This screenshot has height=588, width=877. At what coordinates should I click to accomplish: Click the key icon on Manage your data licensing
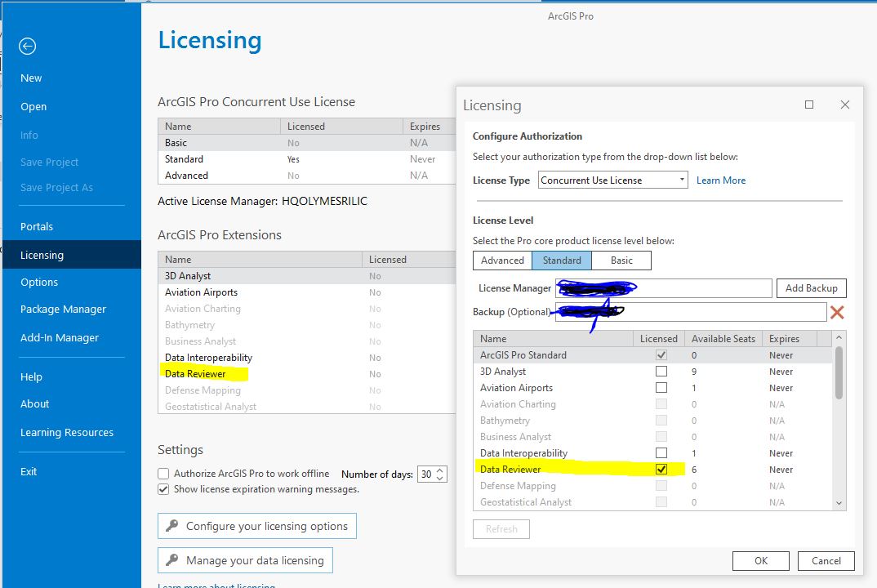point(171,560)
